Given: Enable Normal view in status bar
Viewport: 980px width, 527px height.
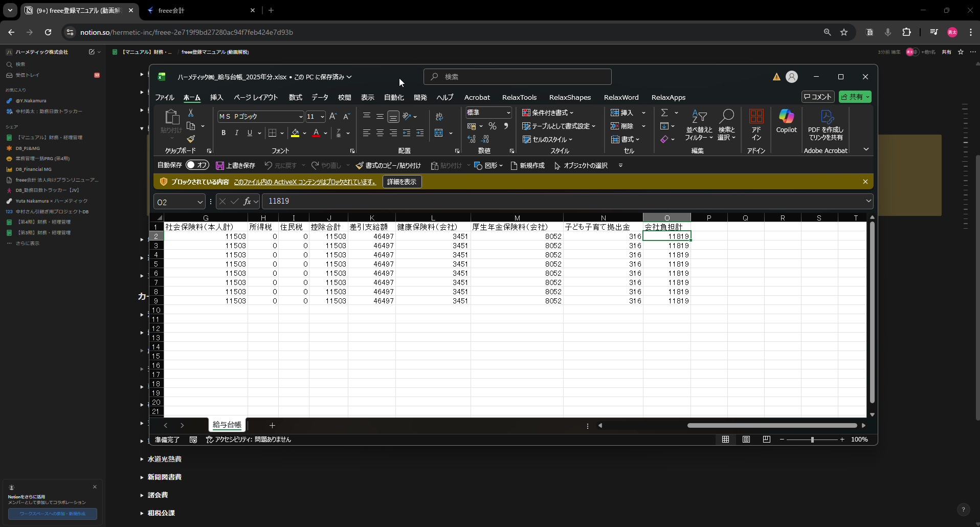Looking at the screenshot, I should (x=725, y=440).
